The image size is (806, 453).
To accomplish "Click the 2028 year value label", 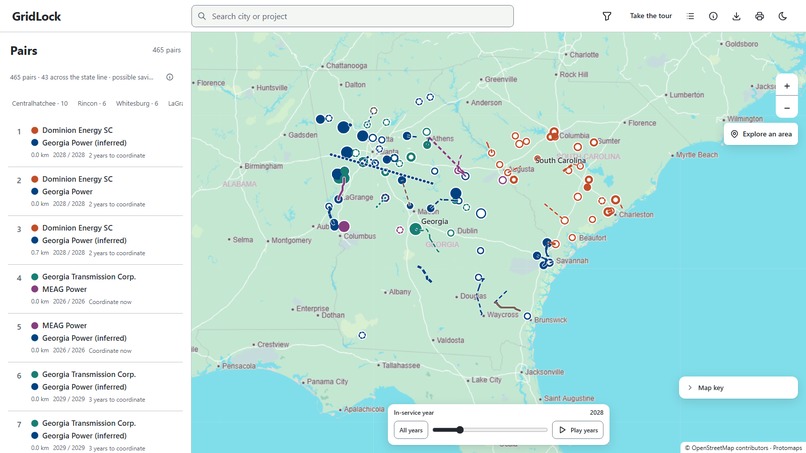I will click(596, 412).
